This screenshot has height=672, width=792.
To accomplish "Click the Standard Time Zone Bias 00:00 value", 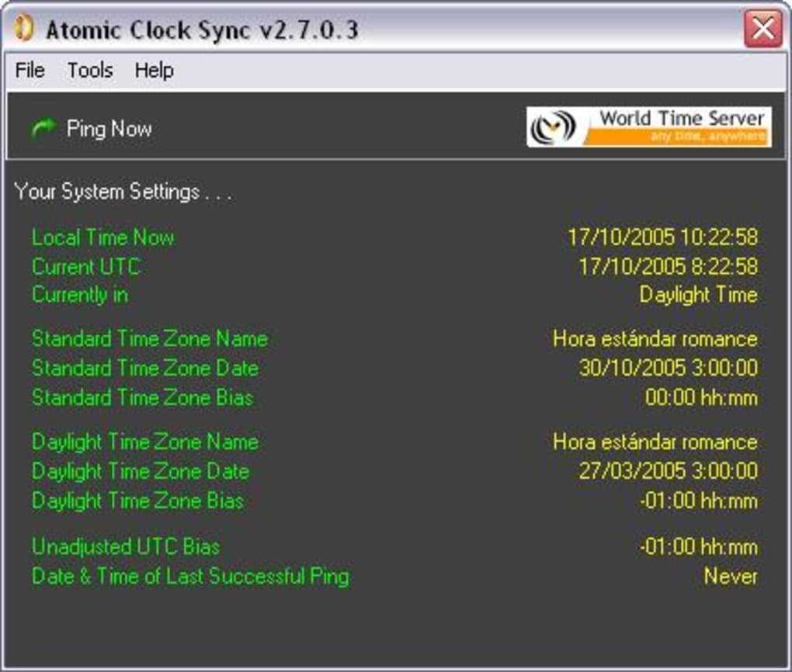I will tap(700, 398).
